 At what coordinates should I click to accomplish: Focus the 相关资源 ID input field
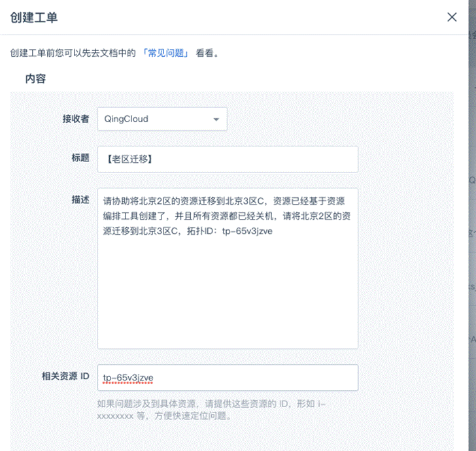tap(227, 377)
